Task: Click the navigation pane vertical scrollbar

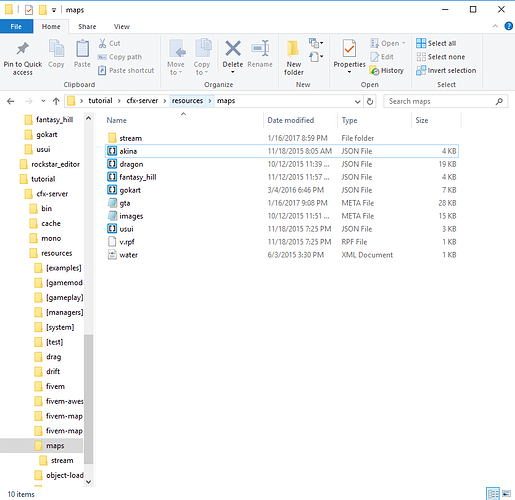Action: [x=88, y=399]
